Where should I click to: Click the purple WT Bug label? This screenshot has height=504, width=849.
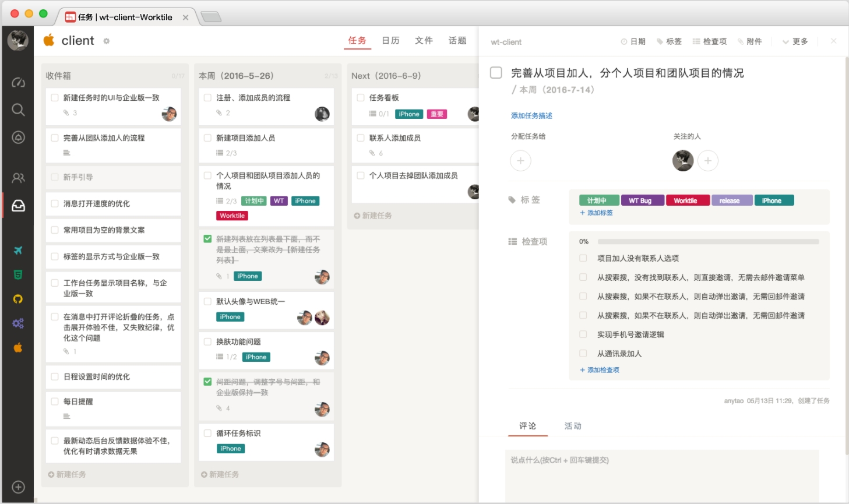coord(643,200)
